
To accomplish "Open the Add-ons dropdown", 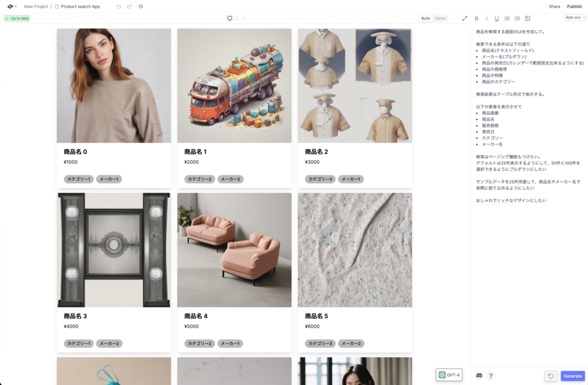I will (x=576, y=18).
